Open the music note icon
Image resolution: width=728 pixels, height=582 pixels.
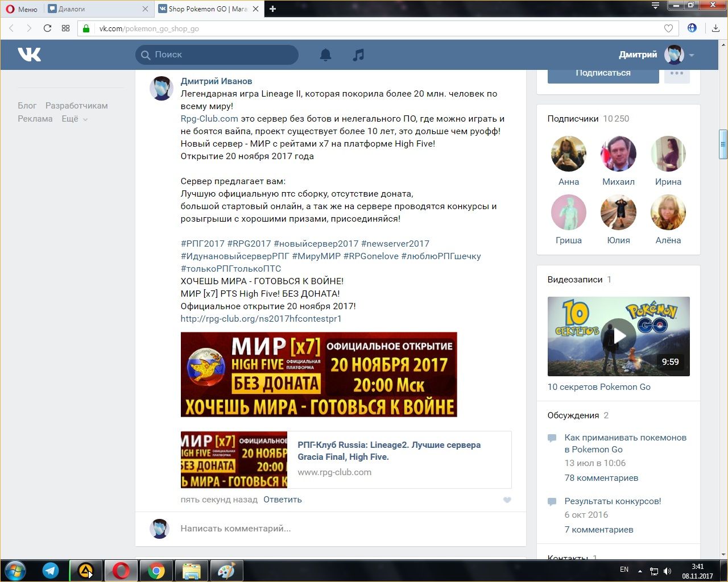click(x=358, y=55)
